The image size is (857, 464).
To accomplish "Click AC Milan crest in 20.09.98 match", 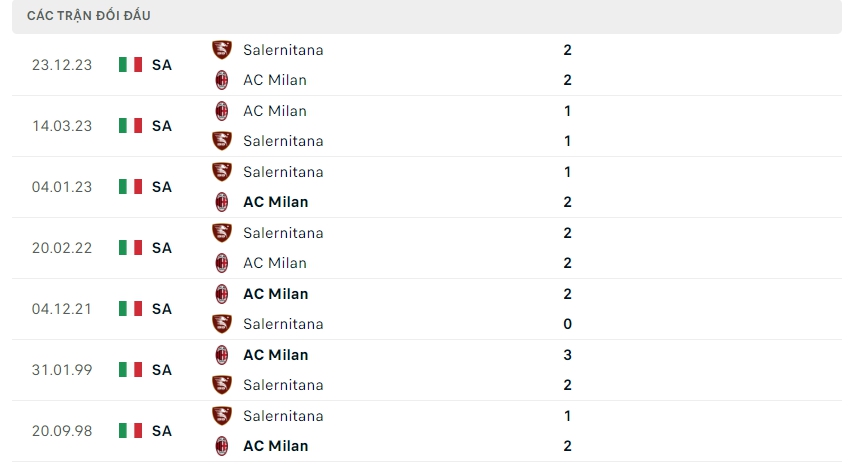I will pos(222,446).
